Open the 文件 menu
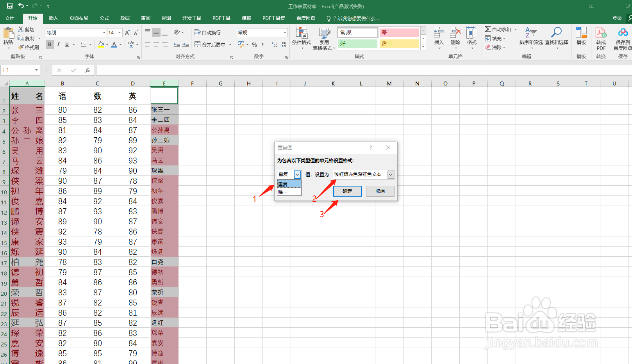This screenshot has height=364, width=632. pos(10,18)
